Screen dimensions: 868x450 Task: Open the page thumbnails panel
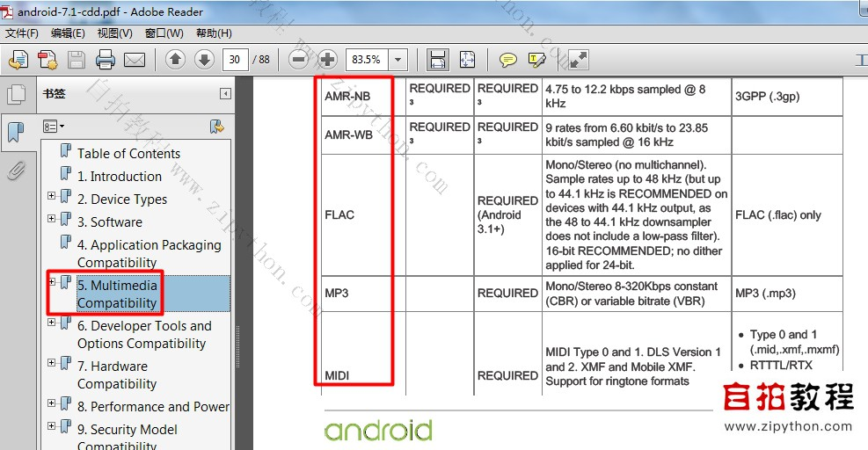(17, 93)
